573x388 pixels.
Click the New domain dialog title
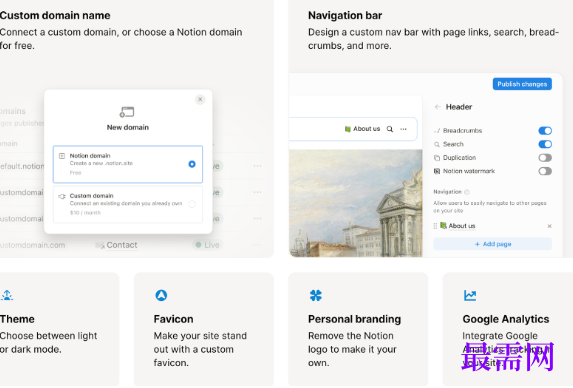(x=128, y=128)
